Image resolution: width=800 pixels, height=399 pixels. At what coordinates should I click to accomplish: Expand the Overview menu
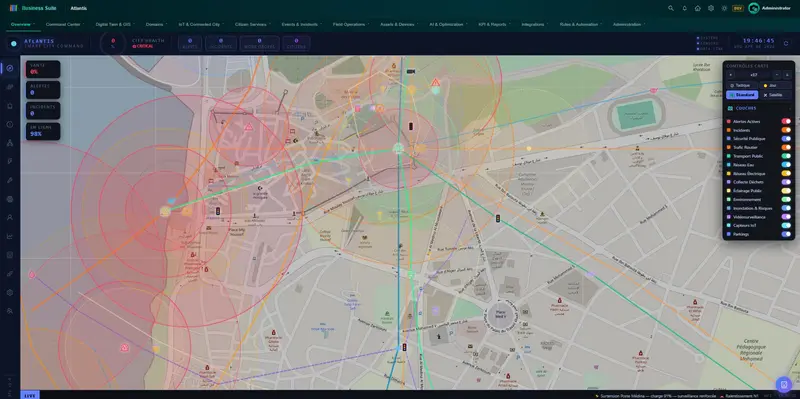point(22,24)
